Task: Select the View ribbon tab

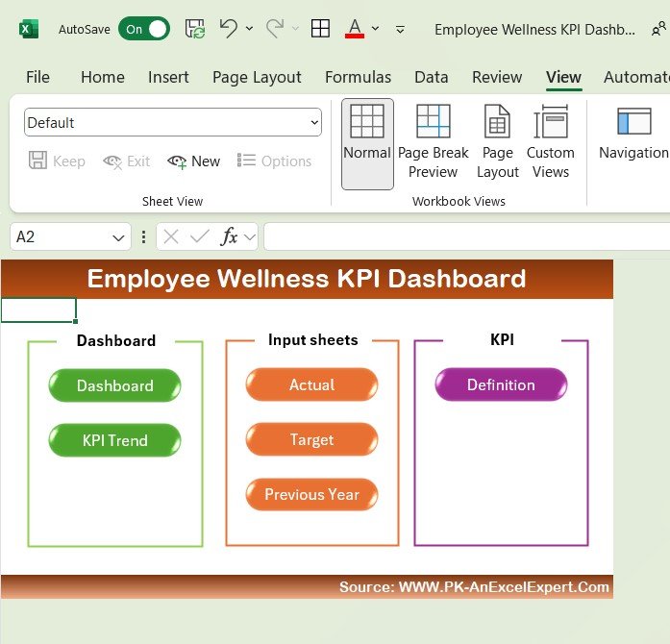Action: [563, 77]
